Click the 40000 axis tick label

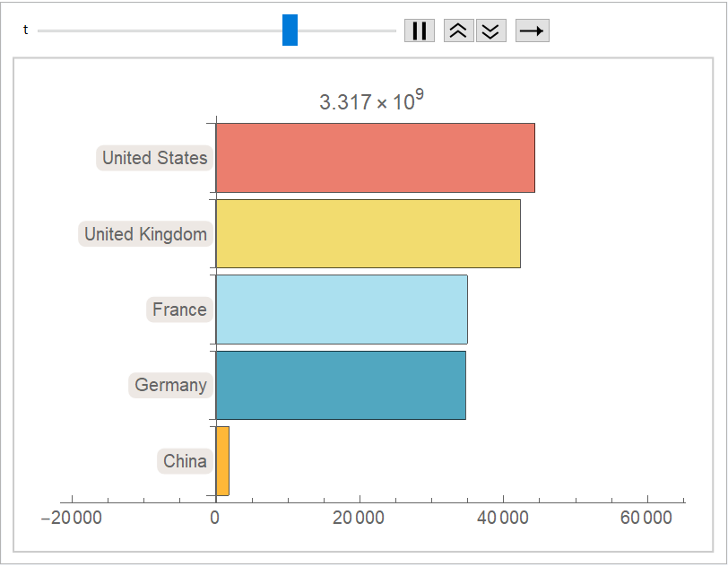502,518
